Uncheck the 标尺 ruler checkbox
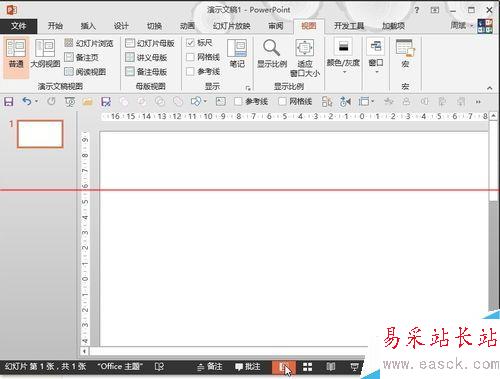The height and width of the screenshot is (379, 500). click(190, 43)
